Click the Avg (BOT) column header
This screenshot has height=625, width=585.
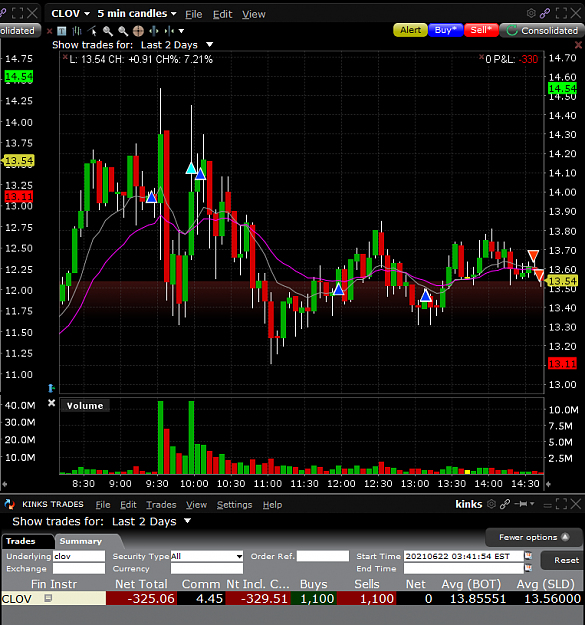point(471,584)
